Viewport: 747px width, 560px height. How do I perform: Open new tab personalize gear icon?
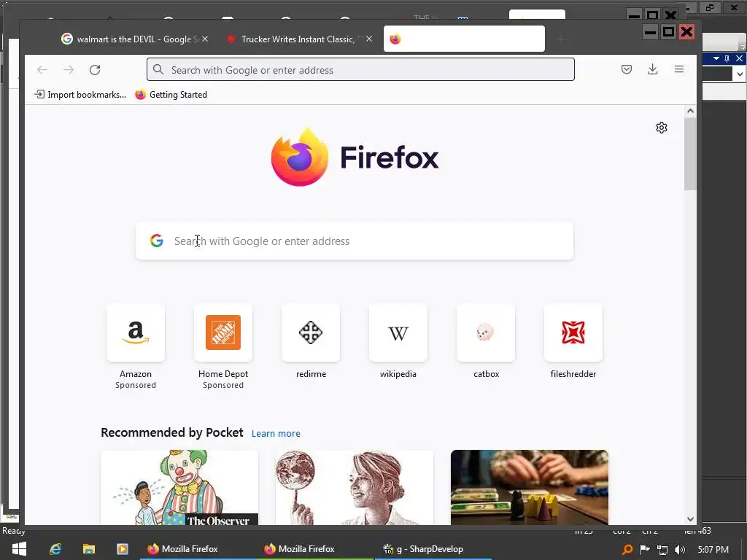(661, 128)
